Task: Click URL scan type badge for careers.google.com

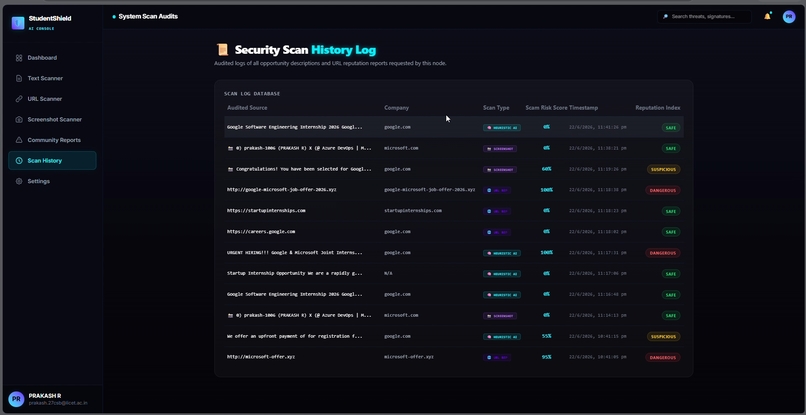Action: (497, 232)
